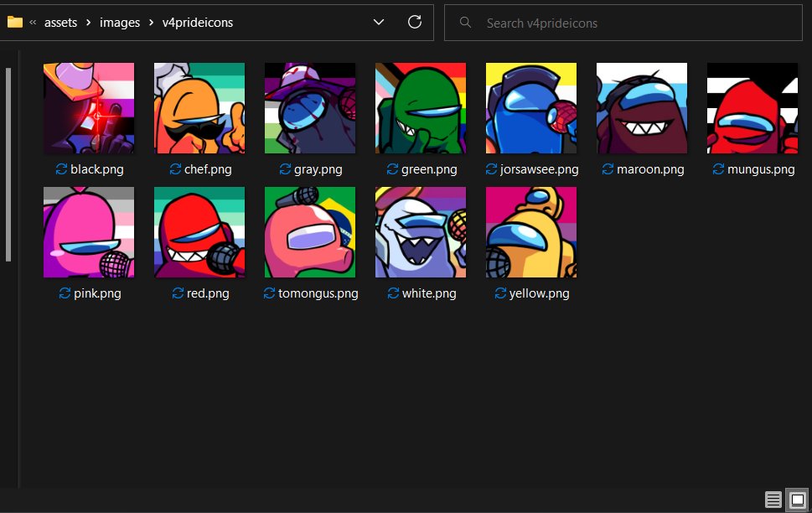Navigate to the images breadcrumb folder

[x=120, y=22]
